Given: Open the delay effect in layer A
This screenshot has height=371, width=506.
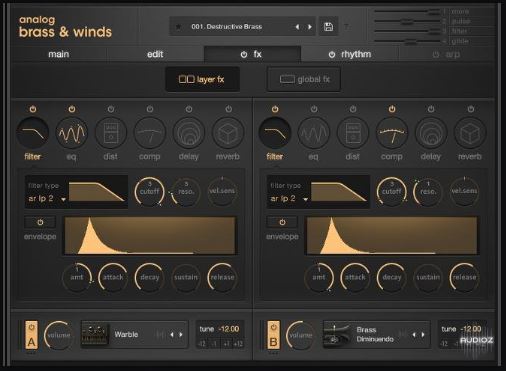Looking at the screenshot, I should coord(189,133).
